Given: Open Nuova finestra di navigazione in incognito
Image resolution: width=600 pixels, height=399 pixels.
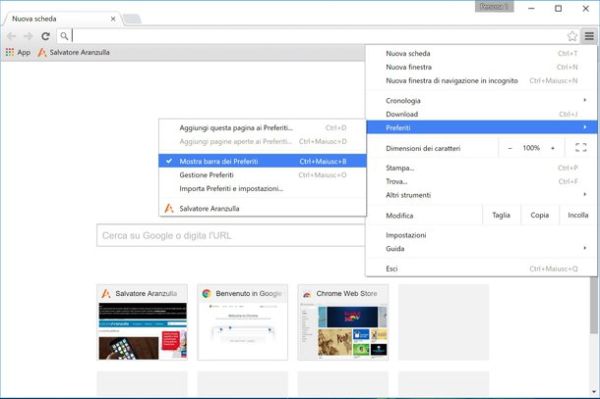Looking at the screenshot, I should point(481,81).
